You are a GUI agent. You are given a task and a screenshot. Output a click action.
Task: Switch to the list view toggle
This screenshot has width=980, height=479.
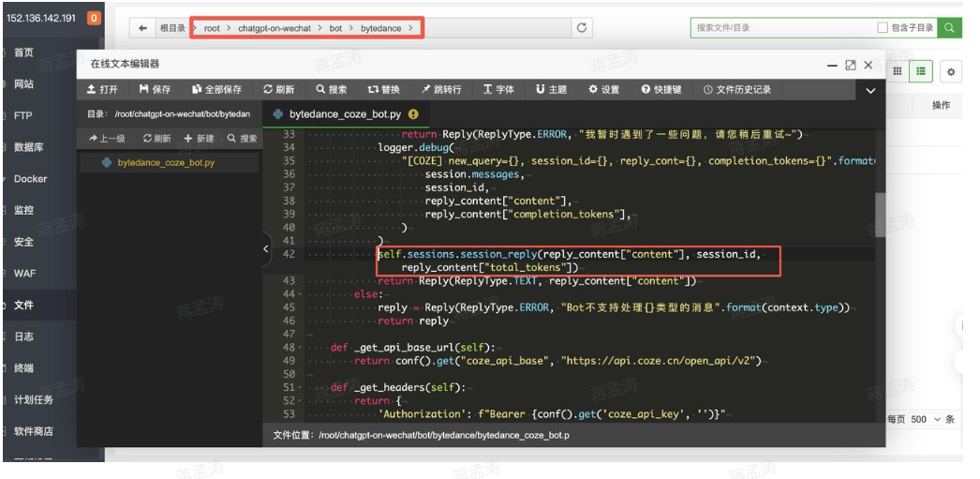point(922,71)
